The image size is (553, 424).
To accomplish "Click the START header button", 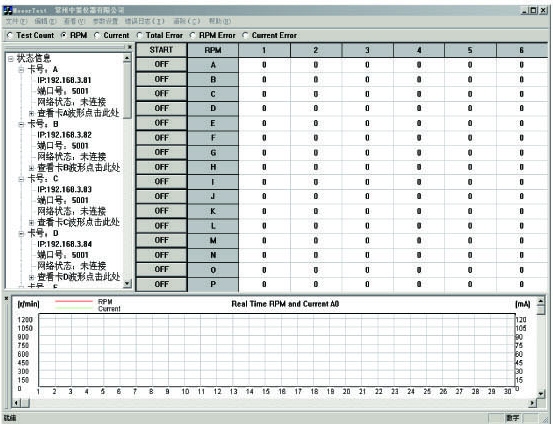I will click(x=161, y=50).
